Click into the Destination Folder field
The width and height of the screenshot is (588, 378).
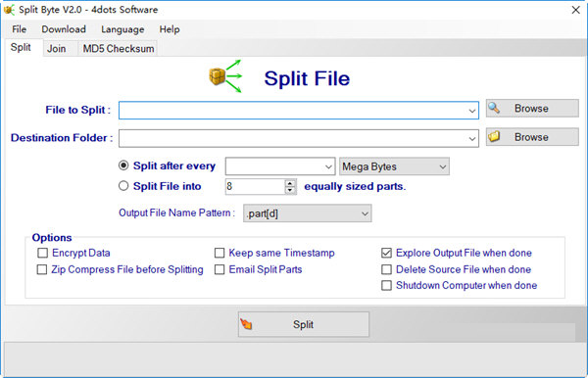299,139
